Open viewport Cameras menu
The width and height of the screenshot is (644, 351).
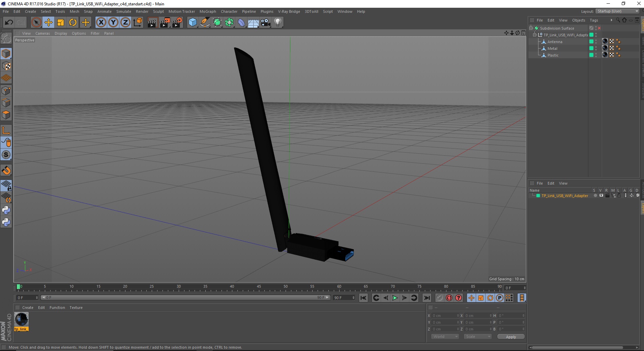click(x=42, y=33)
